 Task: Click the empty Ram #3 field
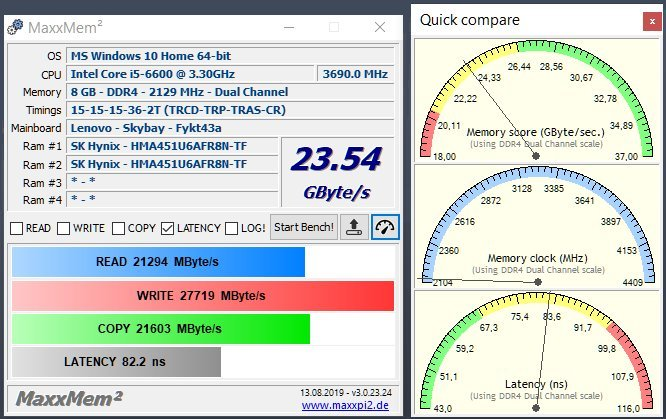pyautogui.click(x=172, y=182)
